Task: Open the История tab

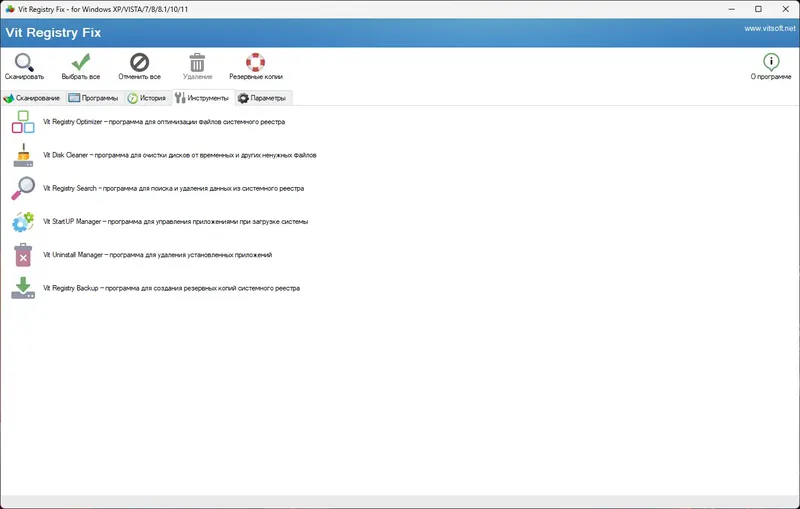Action: point(147,98)
